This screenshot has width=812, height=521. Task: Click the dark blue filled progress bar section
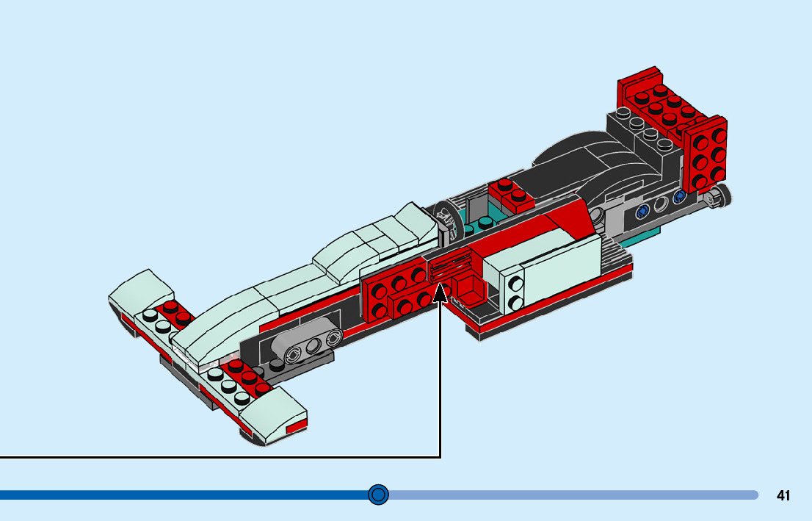click(184, 495)
